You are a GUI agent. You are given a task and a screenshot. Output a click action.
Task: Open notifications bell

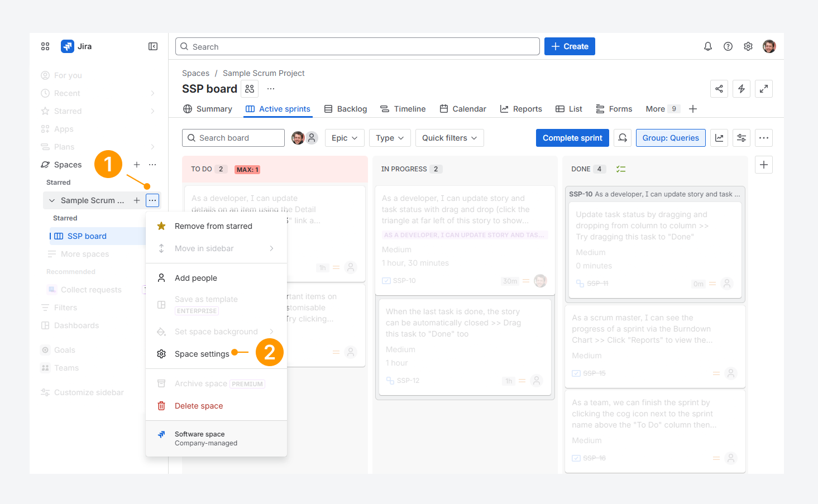[708, 46]
